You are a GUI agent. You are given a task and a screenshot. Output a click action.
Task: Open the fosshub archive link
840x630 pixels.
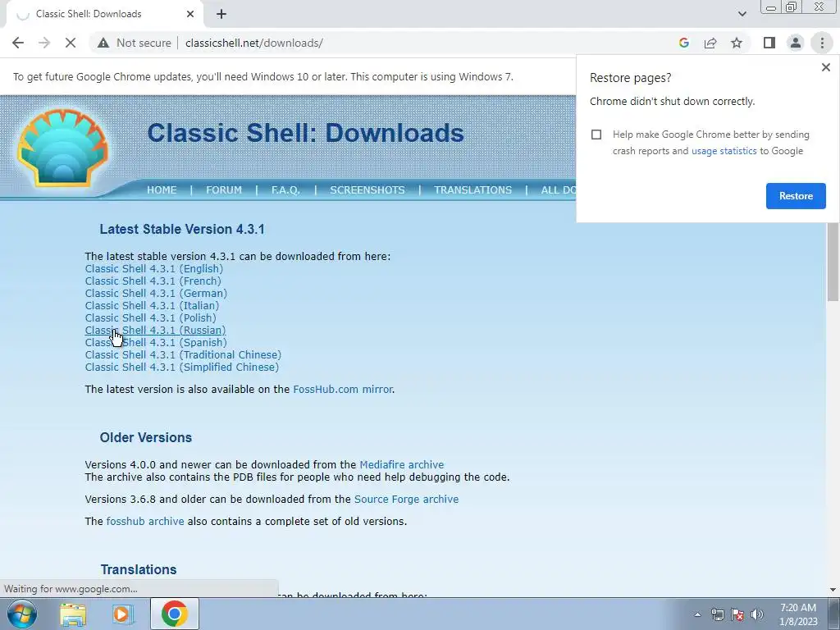(145, 521)
